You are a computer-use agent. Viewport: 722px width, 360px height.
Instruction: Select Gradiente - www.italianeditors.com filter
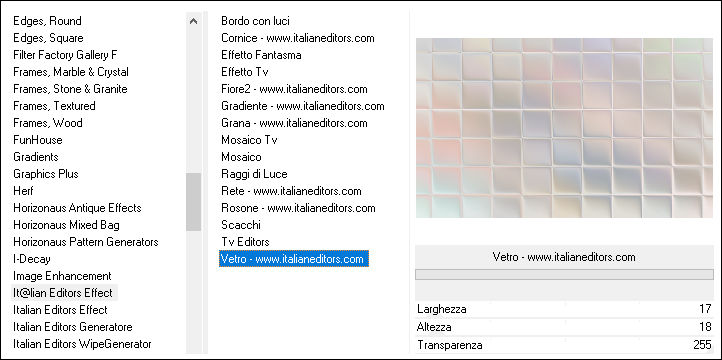tap(303, 106)
